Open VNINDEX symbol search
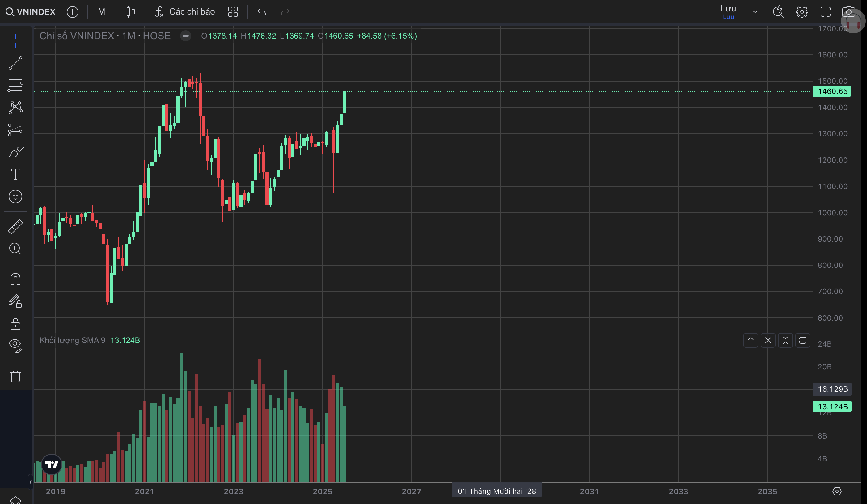Image resolution: width=867 pixels, height=504 pixels. [x=30, y=12]
